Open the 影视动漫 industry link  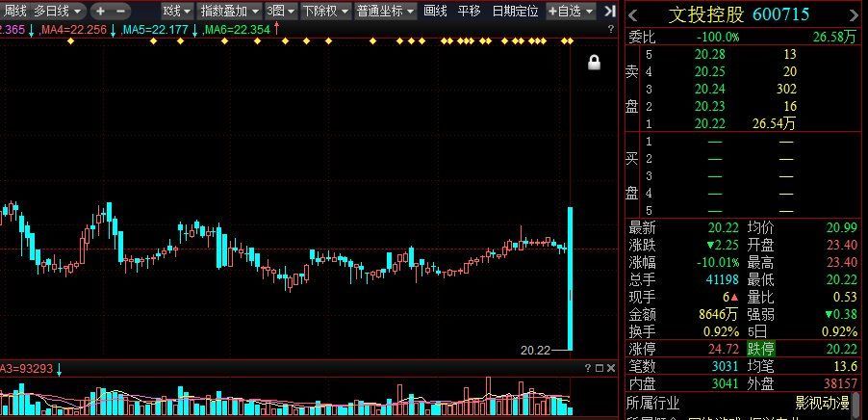click(822, 403)
